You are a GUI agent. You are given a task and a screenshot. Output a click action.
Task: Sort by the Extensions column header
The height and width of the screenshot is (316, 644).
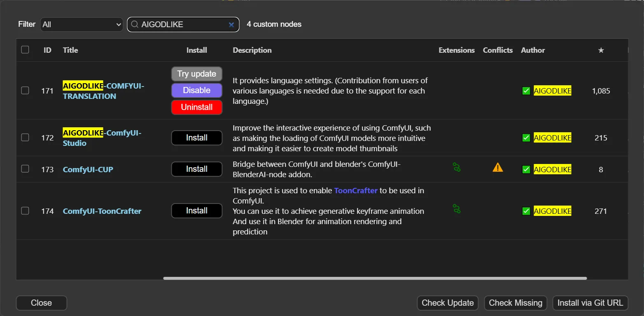[x=457, y=50]
